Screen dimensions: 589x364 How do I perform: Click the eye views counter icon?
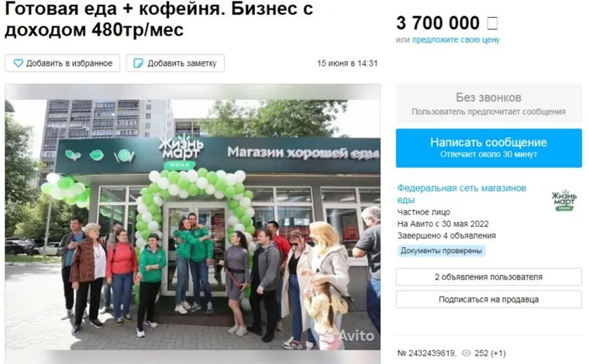click(x=467, y=353)
